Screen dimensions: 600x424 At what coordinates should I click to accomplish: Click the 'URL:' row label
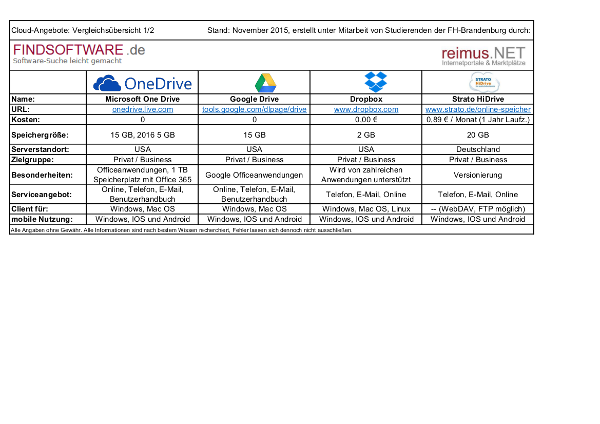coord(20,109)
